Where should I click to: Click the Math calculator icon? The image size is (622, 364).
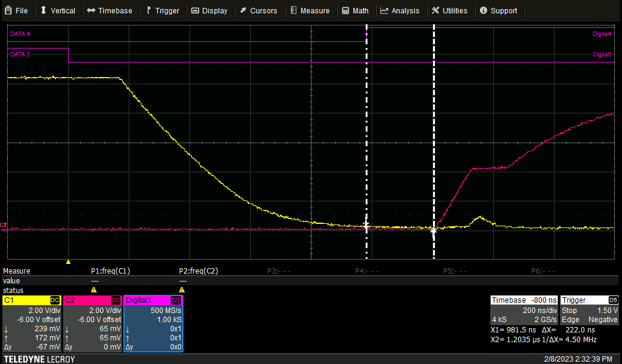point(346,11)
